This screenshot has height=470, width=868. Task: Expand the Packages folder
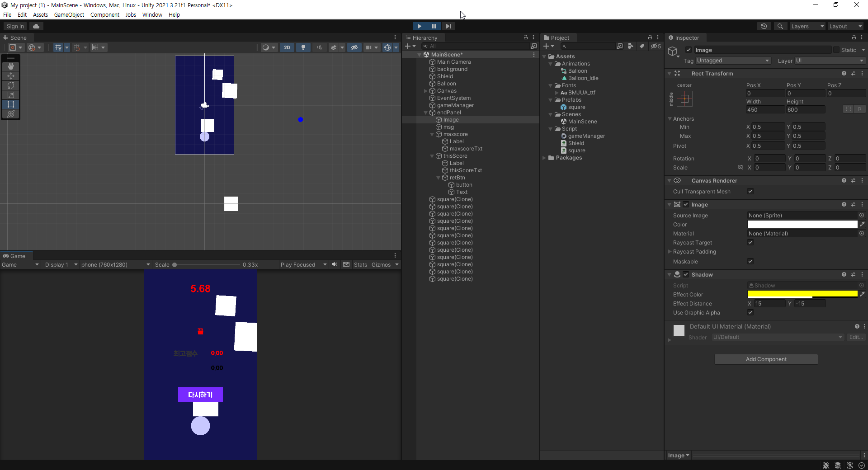[x=544, y=158]
